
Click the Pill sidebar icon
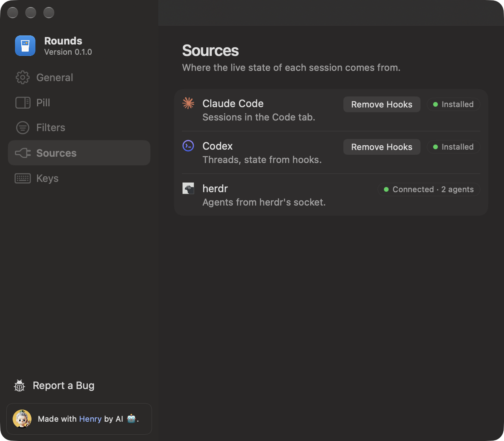(x=22, y=103)
